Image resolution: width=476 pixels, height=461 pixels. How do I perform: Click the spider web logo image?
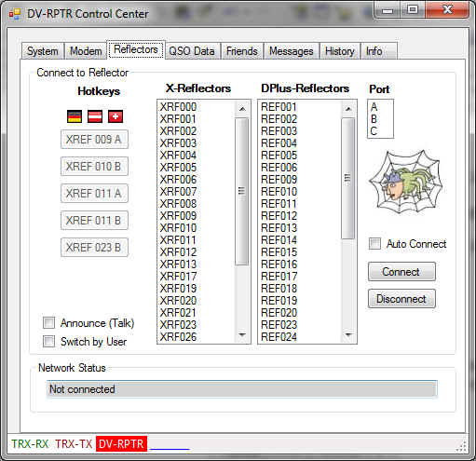pos(406,183)
